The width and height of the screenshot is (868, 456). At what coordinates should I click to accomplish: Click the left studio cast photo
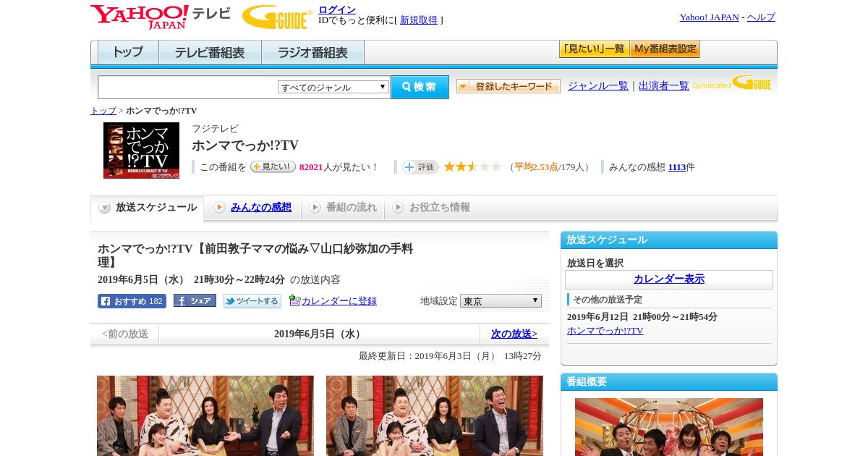205,415
